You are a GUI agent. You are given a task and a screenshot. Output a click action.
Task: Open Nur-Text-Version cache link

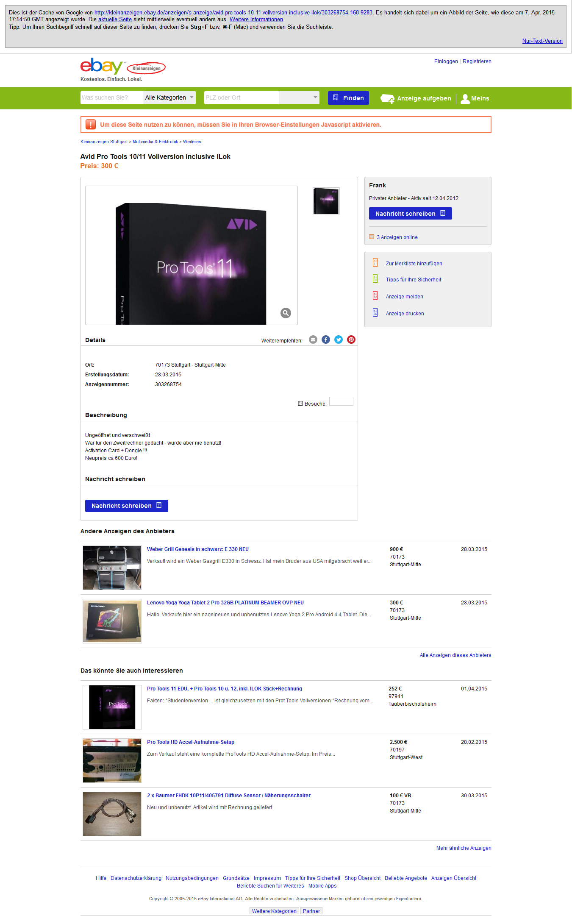click(x=542, y=41)
